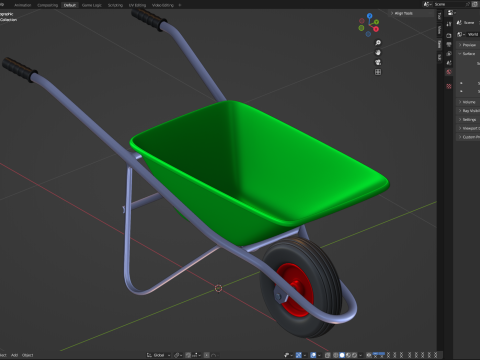
Task: Toggle the snapping magnet icon
Action: pos(188,355)
